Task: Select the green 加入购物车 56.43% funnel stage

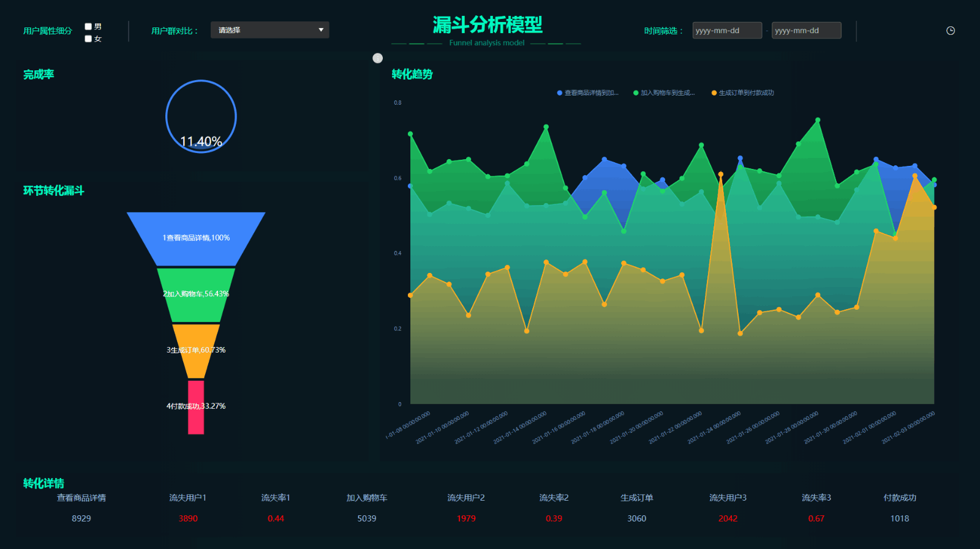Action: coord(196,295)
